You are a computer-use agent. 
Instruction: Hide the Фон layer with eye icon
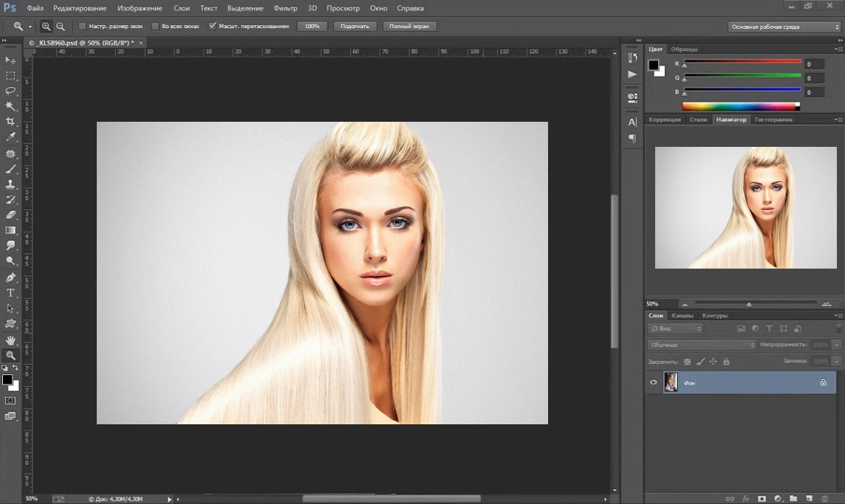click(653, 382)
